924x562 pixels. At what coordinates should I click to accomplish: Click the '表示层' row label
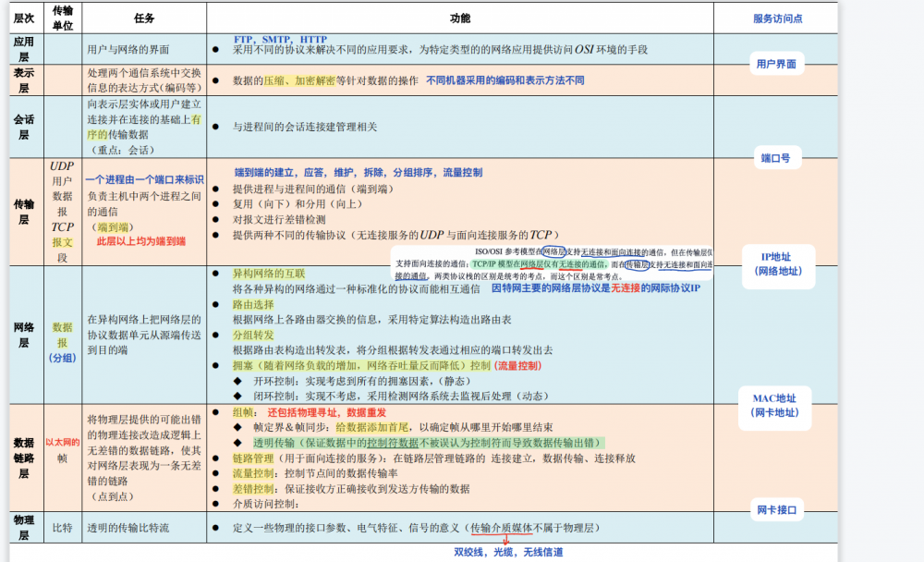(24, 80)
